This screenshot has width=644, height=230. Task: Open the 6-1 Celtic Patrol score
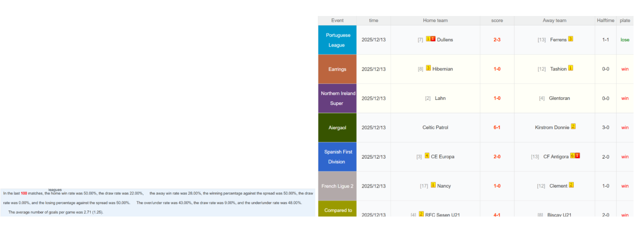click(x=497, y=128)
